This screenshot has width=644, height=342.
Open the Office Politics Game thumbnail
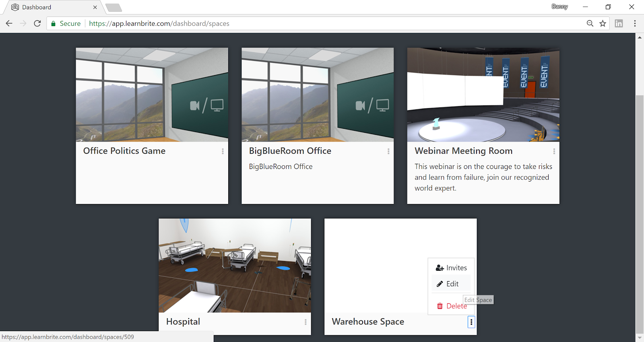pyautogui.click(x=152, y=95)
